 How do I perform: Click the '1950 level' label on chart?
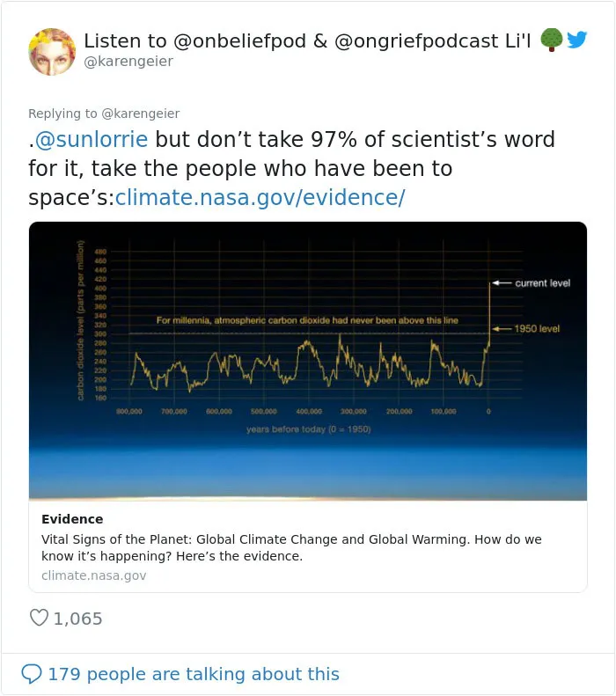(537, 329)
